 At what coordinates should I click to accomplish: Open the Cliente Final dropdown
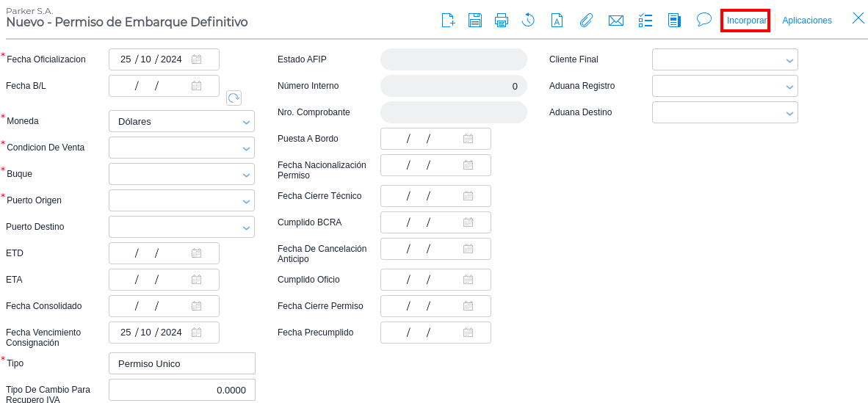(789, 60)
